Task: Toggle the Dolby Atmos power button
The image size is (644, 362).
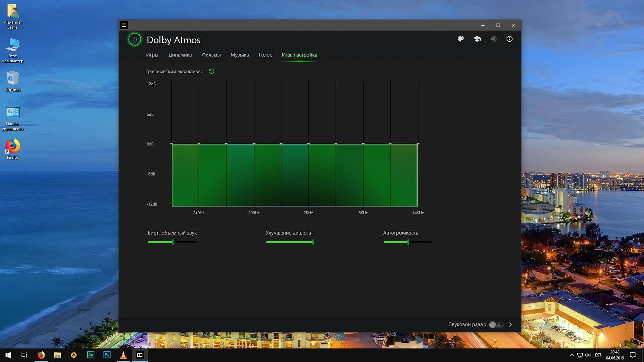Action: (x=134, y=40)
